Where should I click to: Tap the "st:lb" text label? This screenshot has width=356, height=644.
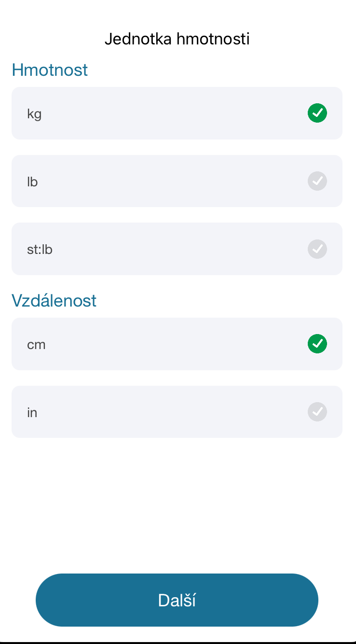click(x=40, y=250)
